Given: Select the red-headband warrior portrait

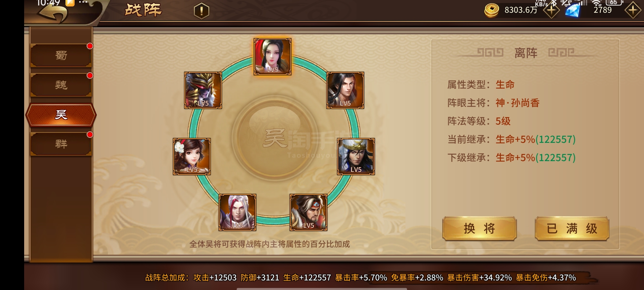Looking at the screenshot, I should pyautogui.click(x=308, y=212).
